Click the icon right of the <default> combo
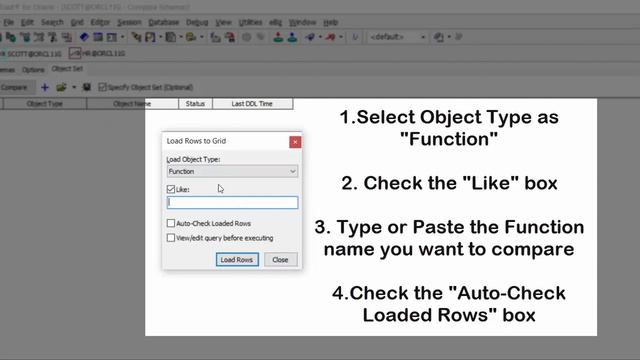This screenshot has width=640, height=360. click(x=439, y=37)
